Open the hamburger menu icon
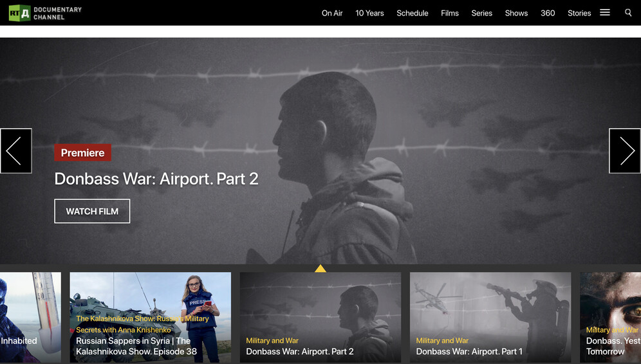 pyautogui.click(x=604, y=13)
